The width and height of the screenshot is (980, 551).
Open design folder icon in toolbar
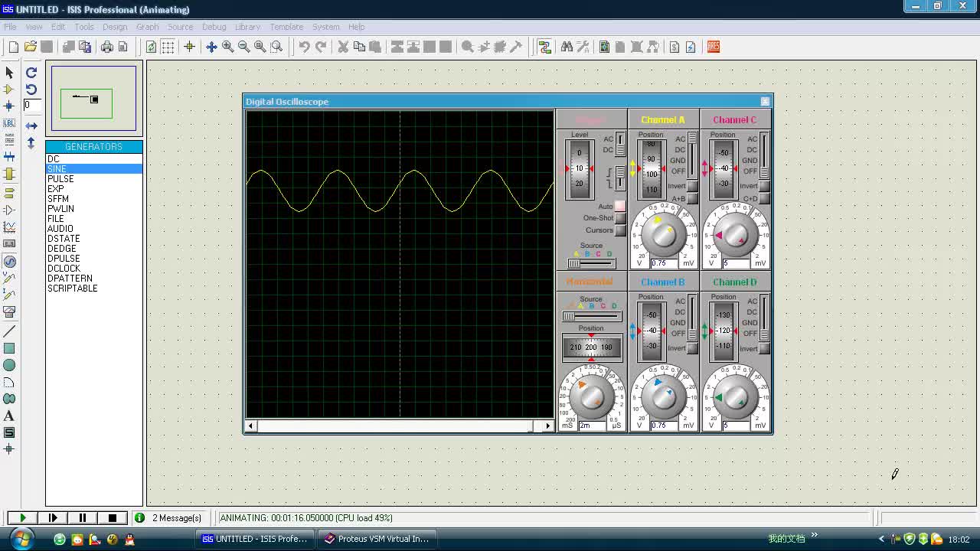coord(31,47)
